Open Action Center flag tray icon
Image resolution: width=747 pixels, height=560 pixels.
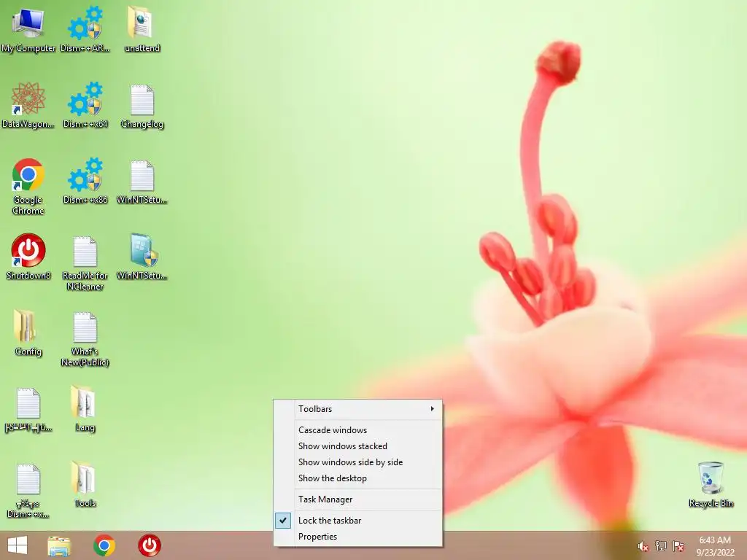[678, 546]
